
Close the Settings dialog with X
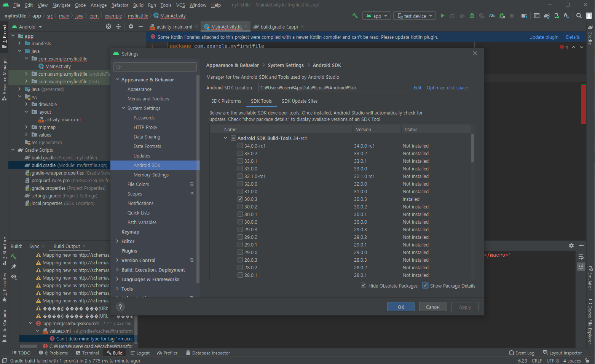[x=475, y=53]
